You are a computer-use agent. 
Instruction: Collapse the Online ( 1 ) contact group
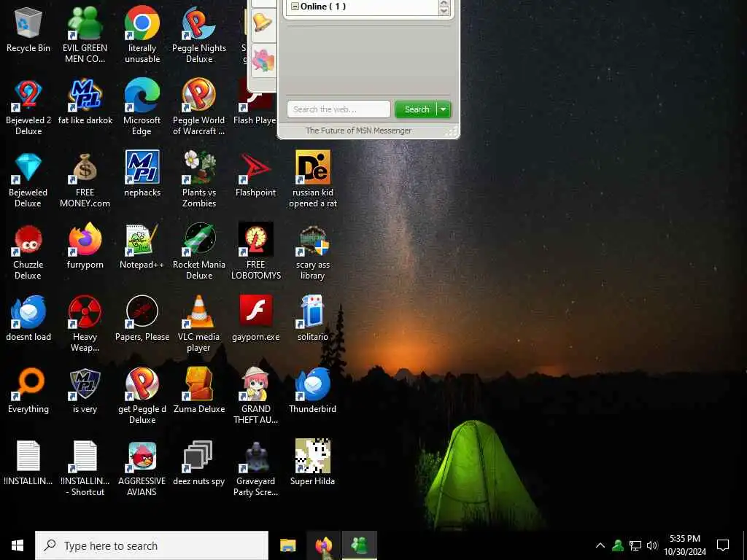pyautogui.click(x=295, y=7)
